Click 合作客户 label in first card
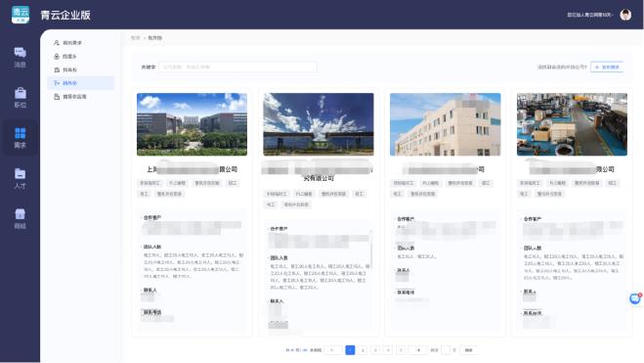Viewport: 644px width, 363px height. [x=152, y=217]
